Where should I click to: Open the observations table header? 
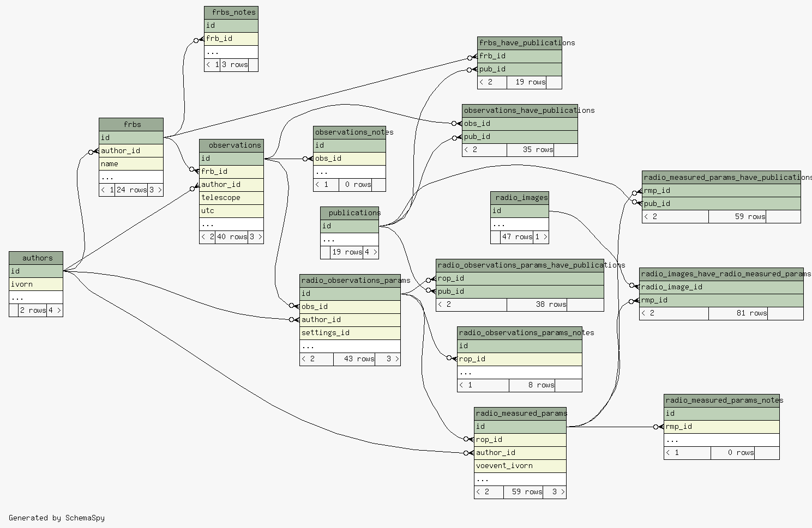coord(231,145)
